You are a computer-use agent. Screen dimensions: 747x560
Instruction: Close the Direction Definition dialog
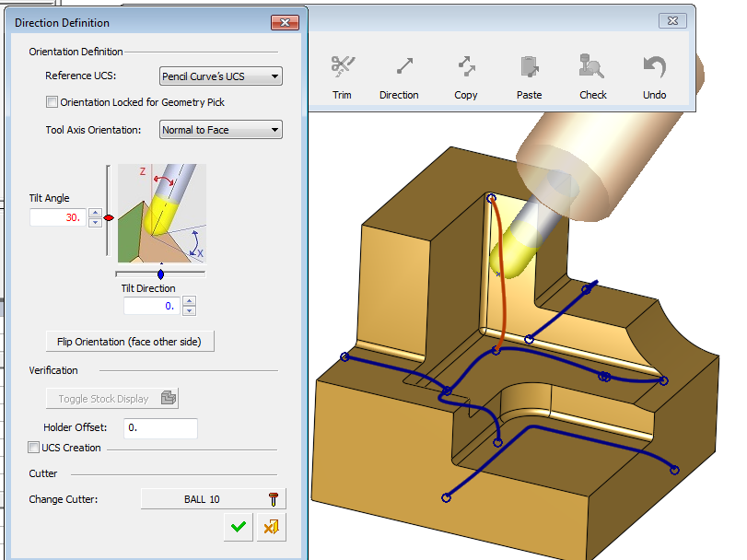tap(285, 23)
